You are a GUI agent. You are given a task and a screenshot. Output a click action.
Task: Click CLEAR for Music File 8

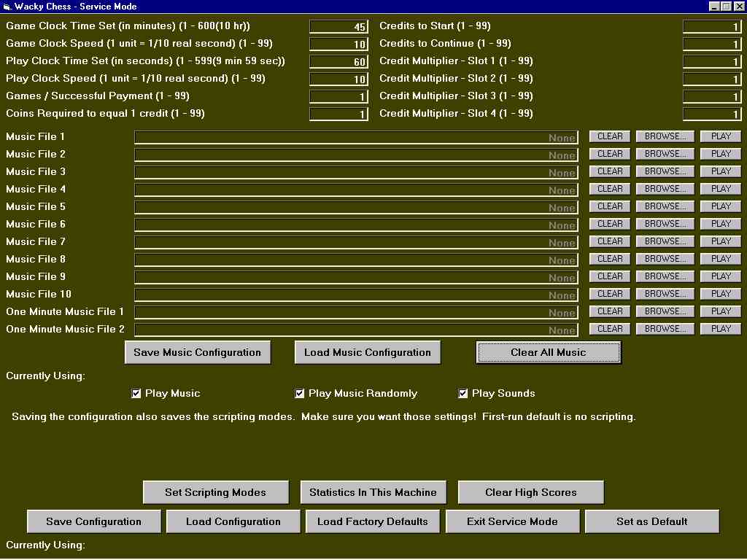[x=610, y=259]
